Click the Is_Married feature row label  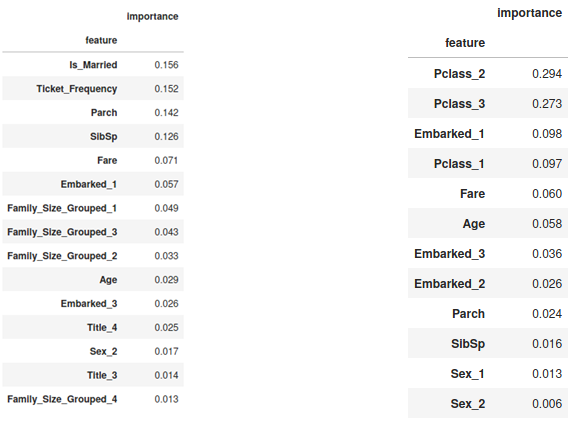pyautogui.click(x=93, y=65)
